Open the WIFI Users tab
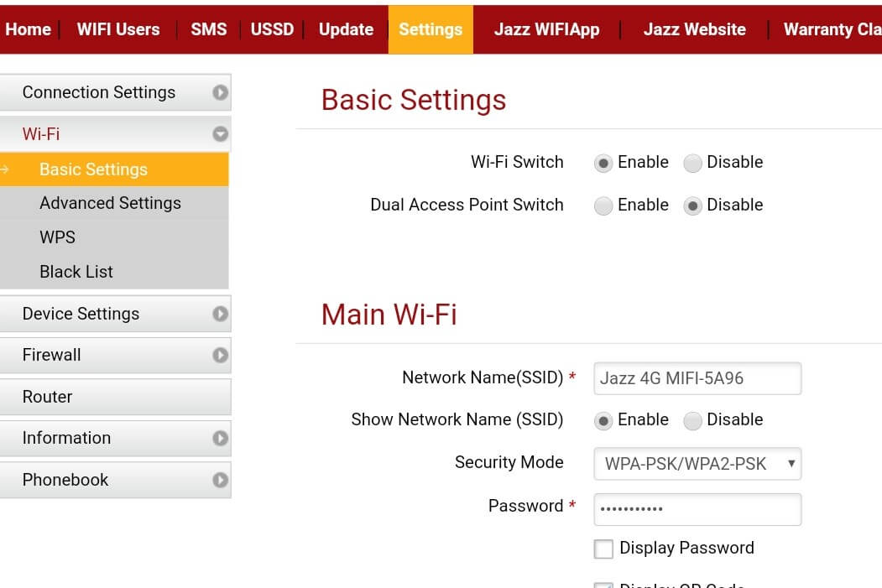The image size is (882, 588). coord(118,29)
